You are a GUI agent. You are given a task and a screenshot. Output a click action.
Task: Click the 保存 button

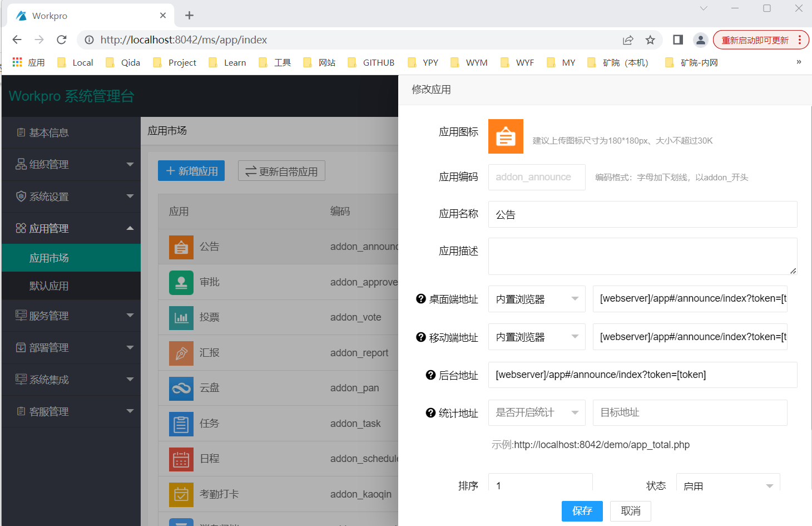[582, 511]
